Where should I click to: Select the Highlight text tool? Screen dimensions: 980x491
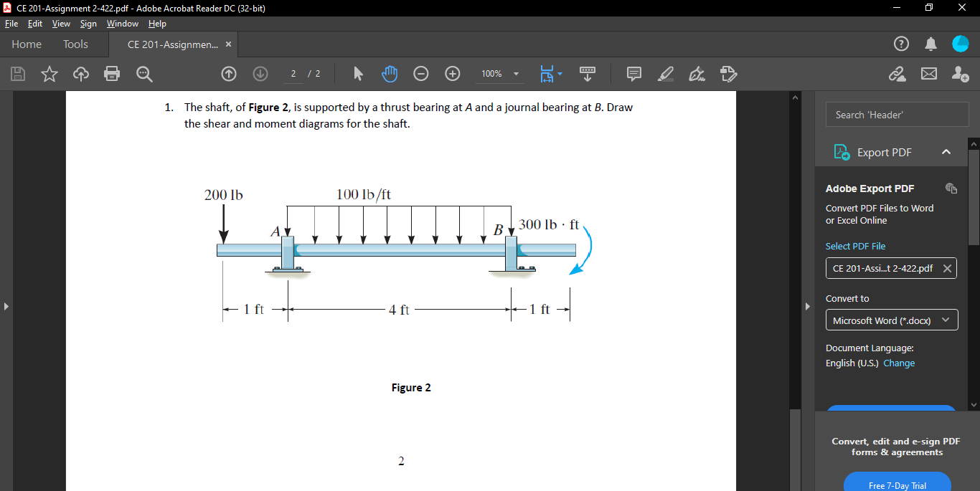tap(664, 74)
